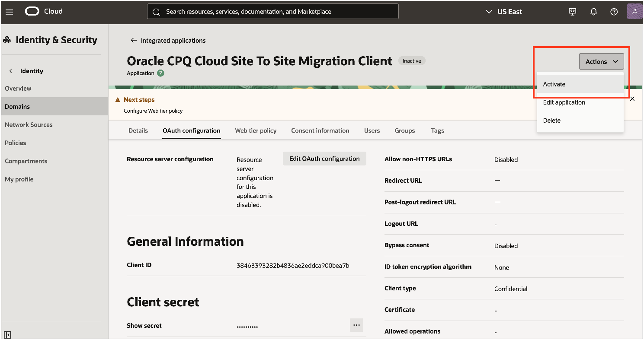Open the Cloud Shell developer tools icon

coord(573,12)
